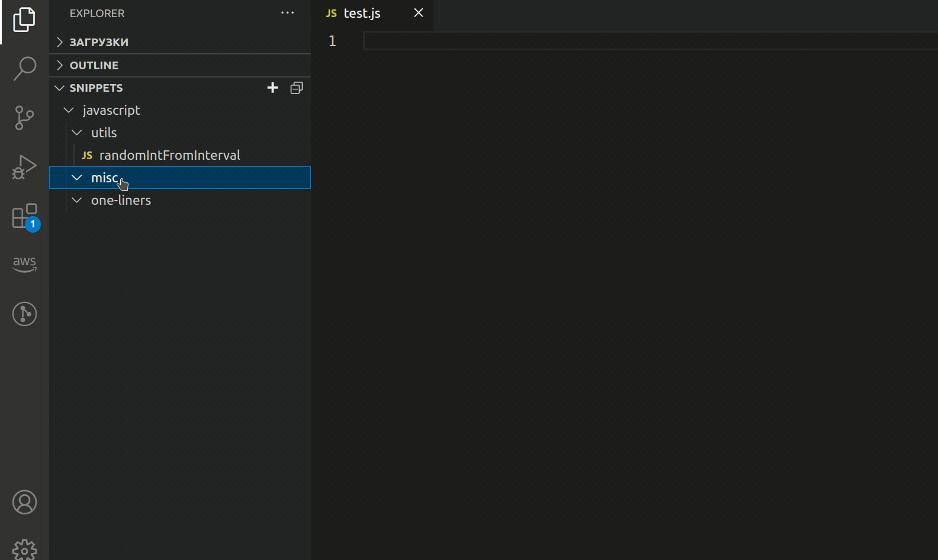This screenshot has height=560, width=938.
Task: Open the Run and Debug view
Action: (24, 167)
